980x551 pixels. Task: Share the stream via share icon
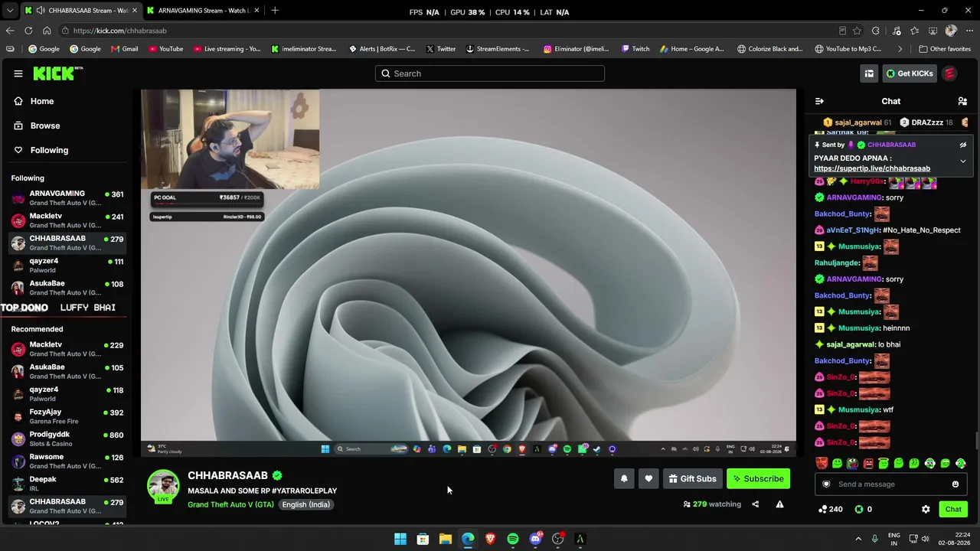coord(755,504)
